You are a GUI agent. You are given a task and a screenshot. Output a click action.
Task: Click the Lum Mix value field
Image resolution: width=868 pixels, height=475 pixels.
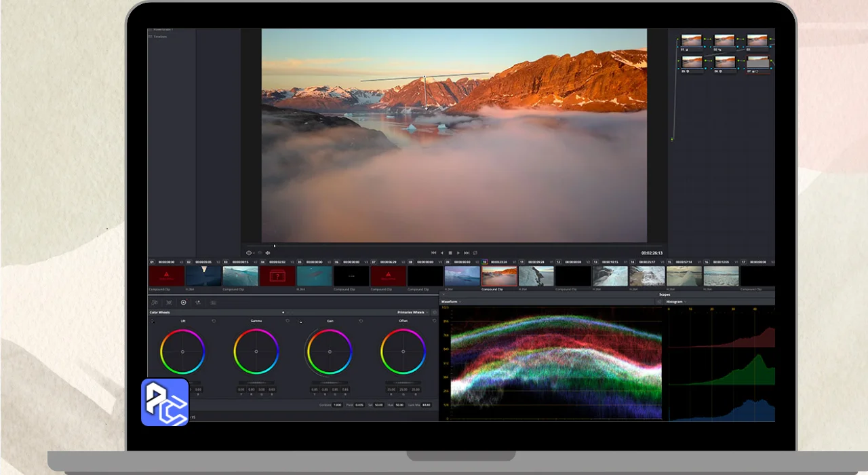click(426, 405)
